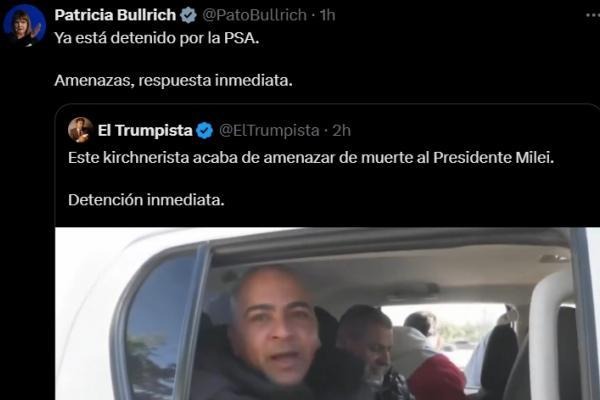
Task: Visit the @ElTrumpista handle
Action: pos(269,130)
